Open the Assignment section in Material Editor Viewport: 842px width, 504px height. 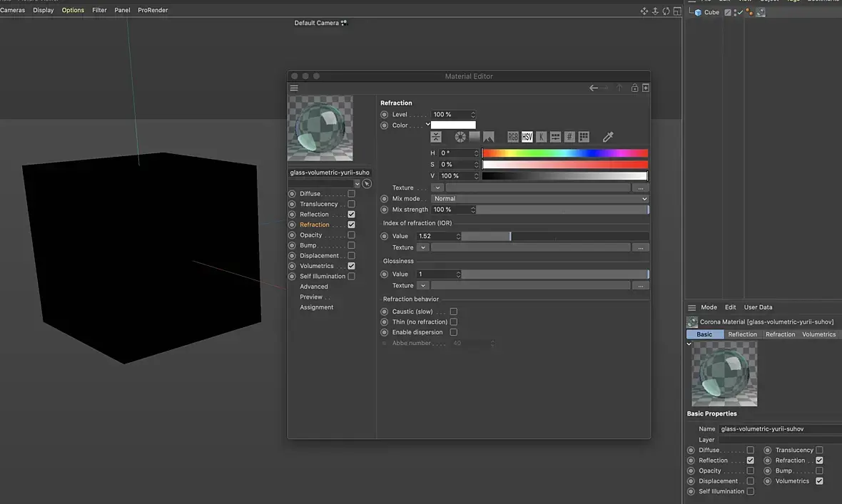click(317, 307)
